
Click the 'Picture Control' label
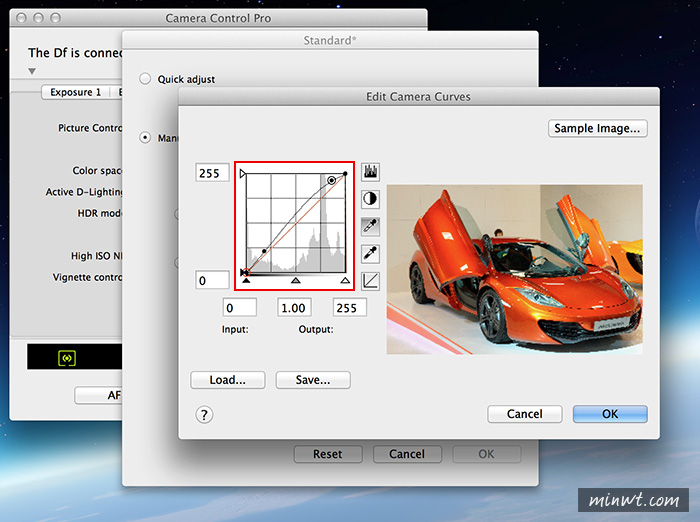pyautogui.click(x=90, y=128)
